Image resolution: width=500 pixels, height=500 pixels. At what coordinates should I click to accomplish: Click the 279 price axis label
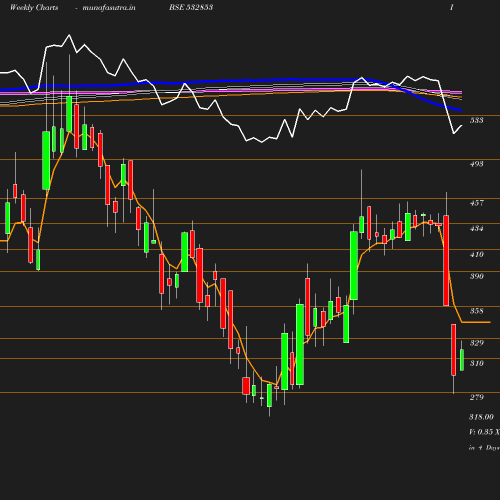(476, 397)
